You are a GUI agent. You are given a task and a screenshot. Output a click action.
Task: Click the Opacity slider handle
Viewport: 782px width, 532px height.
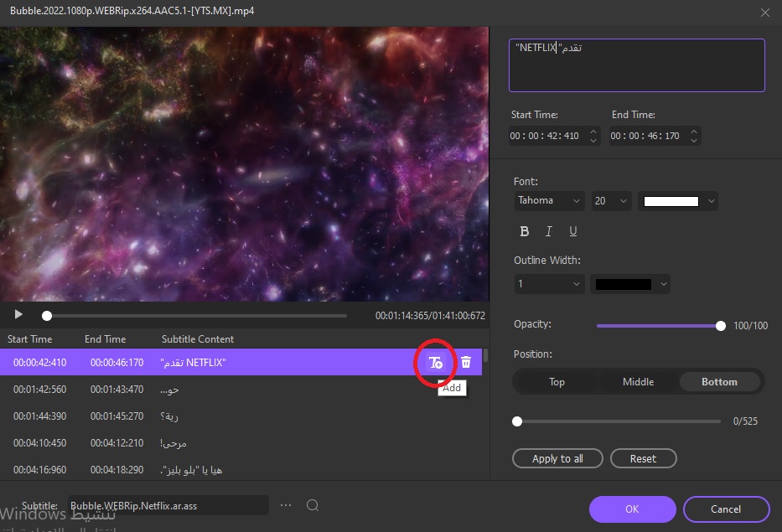tap(721, 326)
